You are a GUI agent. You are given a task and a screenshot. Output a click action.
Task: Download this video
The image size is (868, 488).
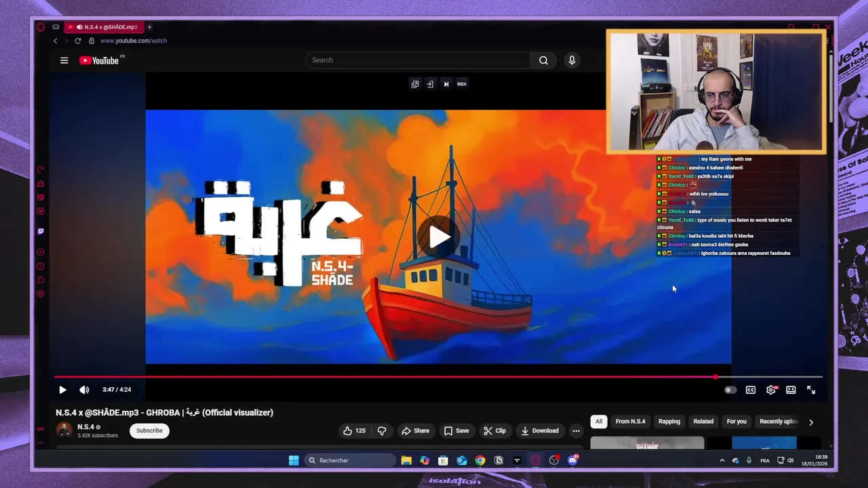click(x=540, y=430)
